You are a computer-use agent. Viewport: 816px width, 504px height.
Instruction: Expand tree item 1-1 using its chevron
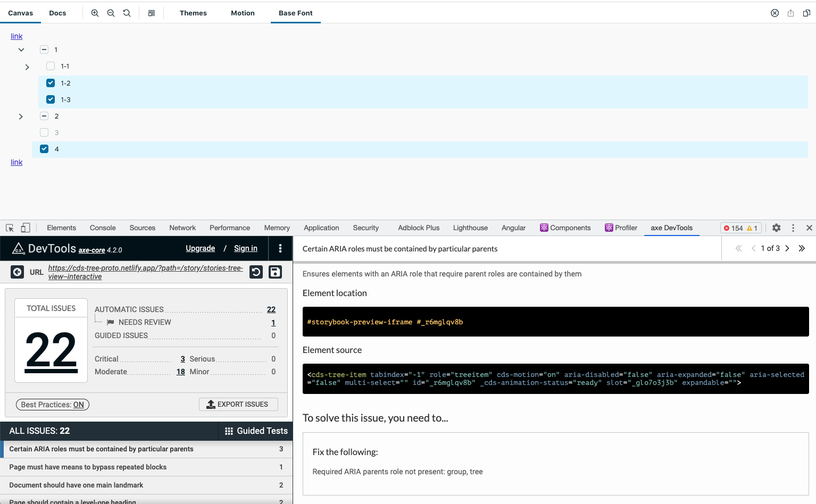pos(27,67)
